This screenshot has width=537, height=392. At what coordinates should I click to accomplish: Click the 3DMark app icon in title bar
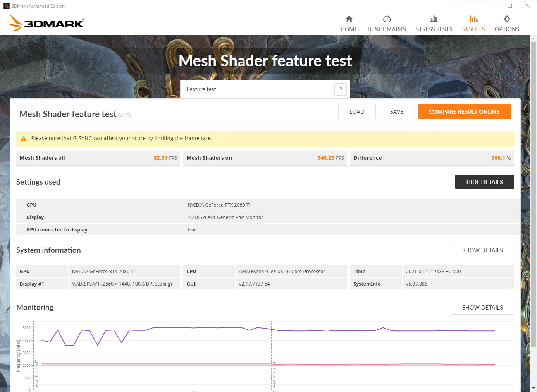point(7,6)
